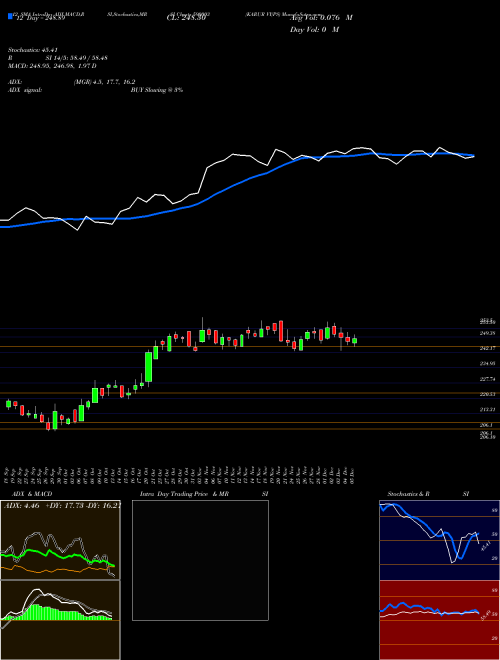Screen dimensions: 500x660
Task: Click the Avg Vol: 0.076 M label
Action: click(321, 18)
